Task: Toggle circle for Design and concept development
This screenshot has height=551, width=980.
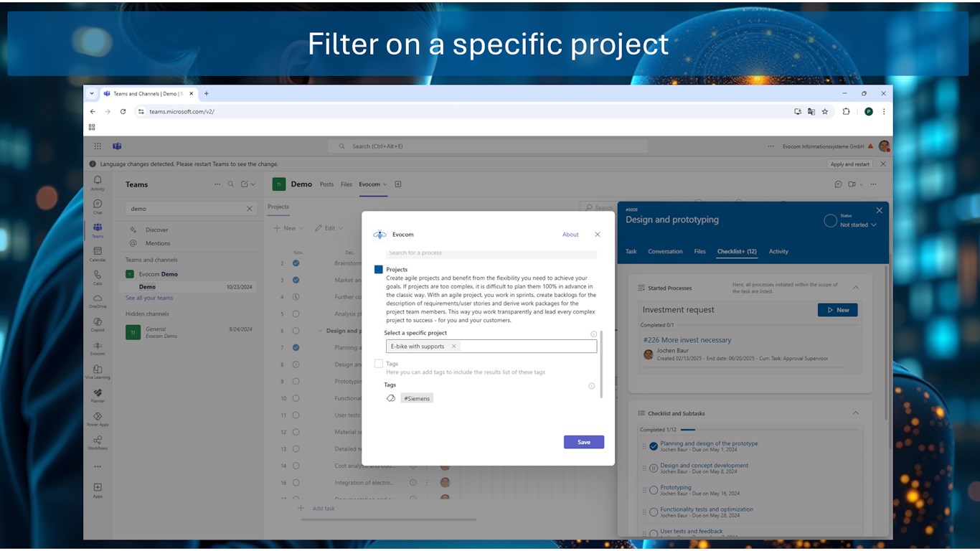Action: tap(654, 468)
